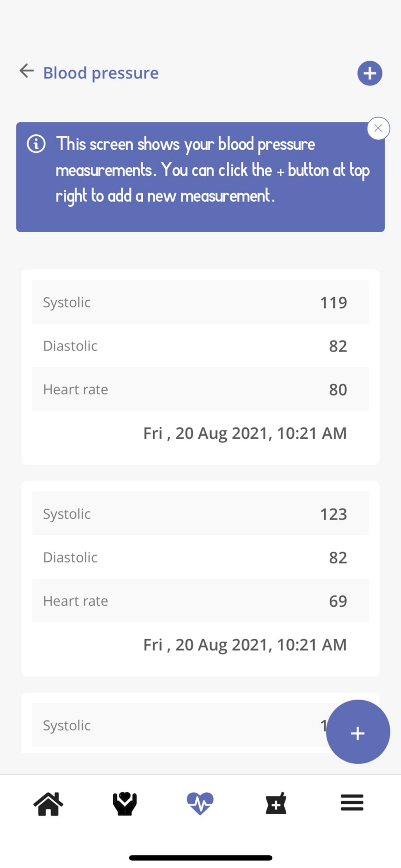Screen dimensions: 401x868
Task: Select the Systolic 123 row
Action: 200,513
